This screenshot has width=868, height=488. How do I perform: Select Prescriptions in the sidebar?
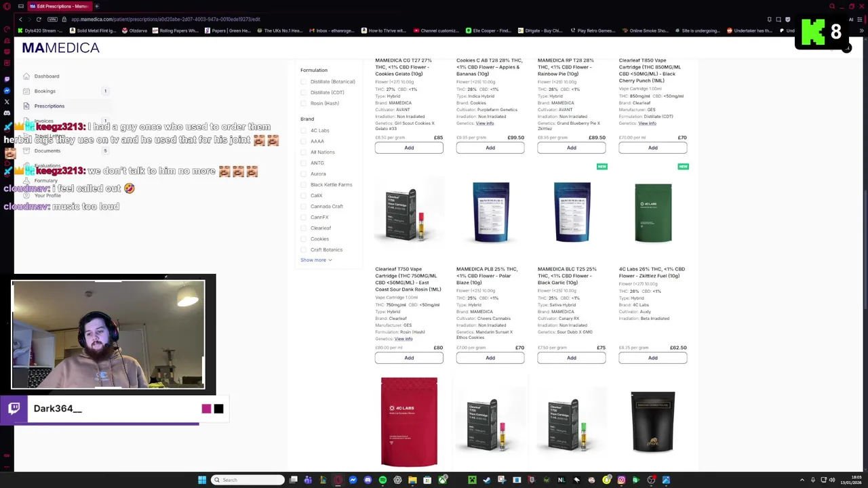[x=50, y=106]
